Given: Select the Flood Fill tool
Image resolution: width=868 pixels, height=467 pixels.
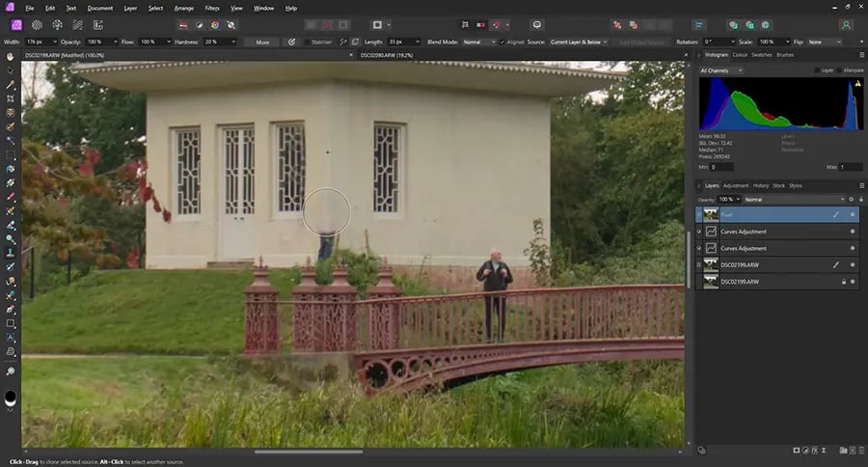Looking at the screenshot, I should click(10, 169).
